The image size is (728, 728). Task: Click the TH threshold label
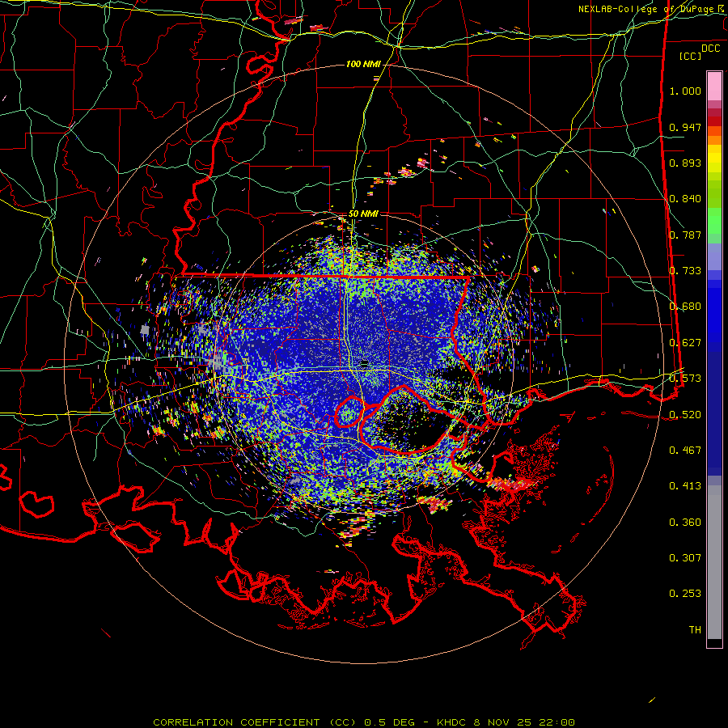[695, 630]
